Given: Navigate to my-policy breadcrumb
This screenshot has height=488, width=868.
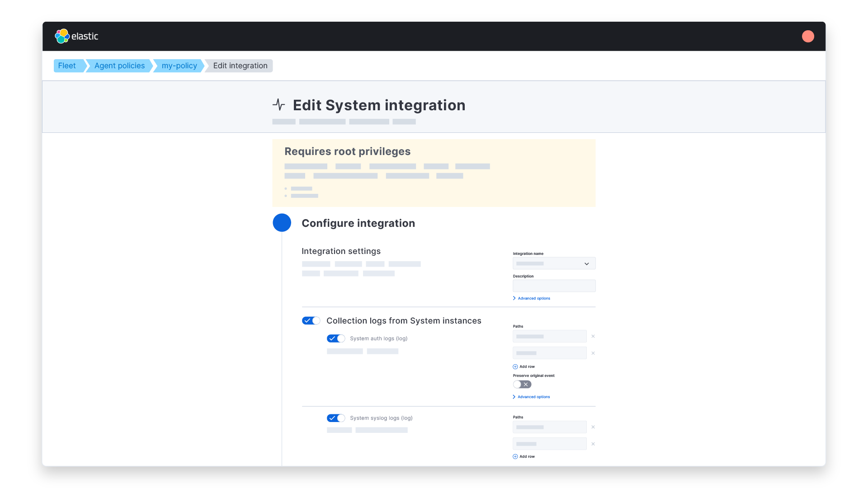Looking at the screenshot, I should click(x=179, y=66).
